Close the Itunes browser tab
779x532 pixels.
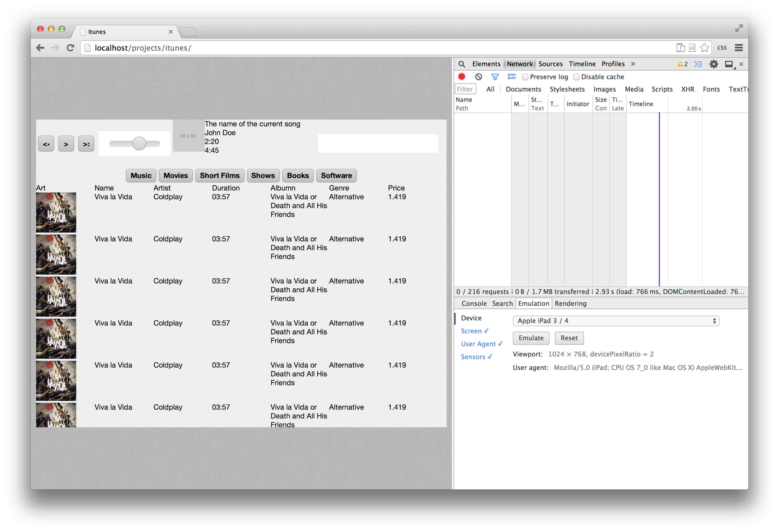(x=171, y=32)
